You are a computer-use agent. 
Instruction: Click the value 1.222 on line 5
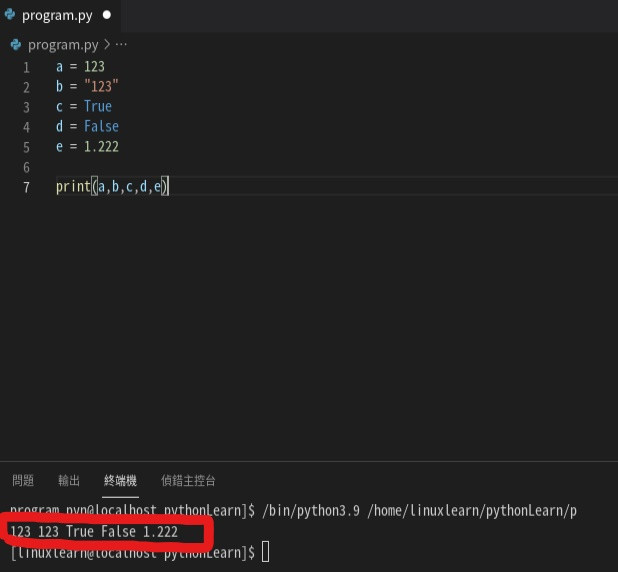pos(101,147)
